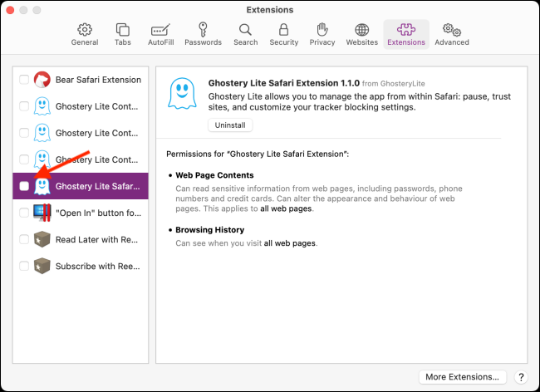Switch to the General tab label
Viewport: 540px width, 392px height.
point(85,42)
